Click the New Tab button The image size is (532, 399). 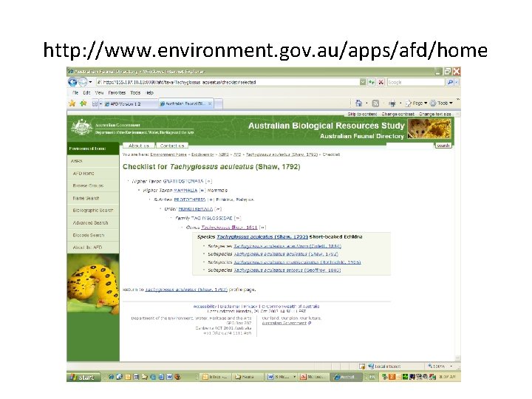point(219,104)
